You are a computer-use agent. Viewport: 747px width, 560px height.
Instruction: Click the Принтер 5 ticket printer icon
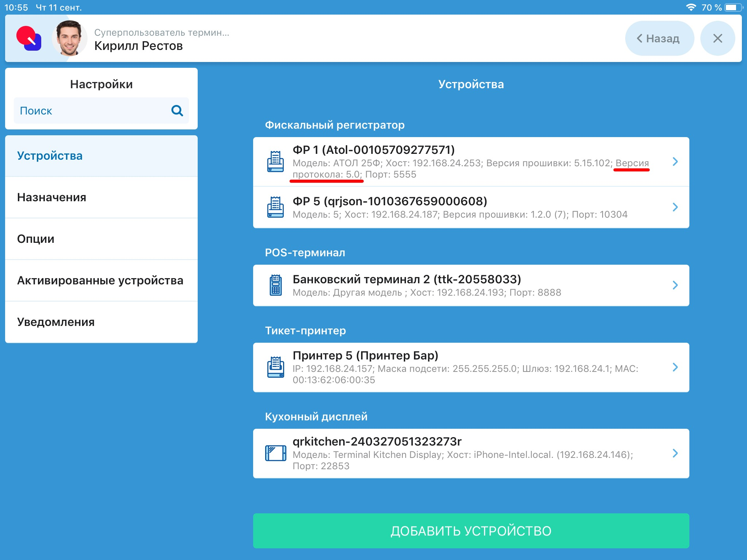(275, 367)
